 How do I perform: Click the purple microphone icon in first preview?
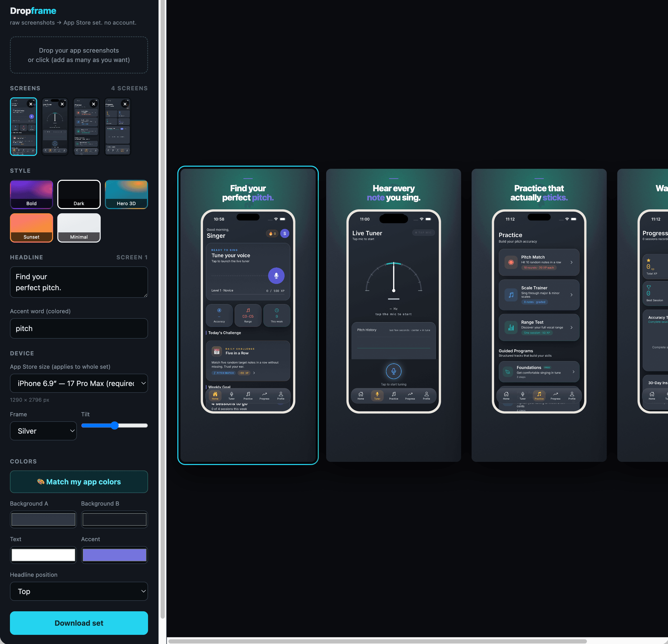(276, 276)
